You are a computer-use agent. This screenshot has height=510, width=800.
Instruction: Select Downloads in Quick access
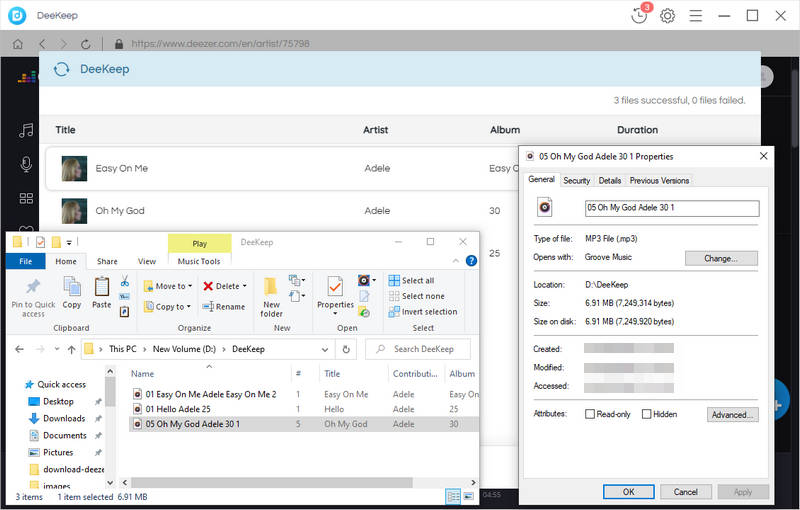click(x=64, y=418)
